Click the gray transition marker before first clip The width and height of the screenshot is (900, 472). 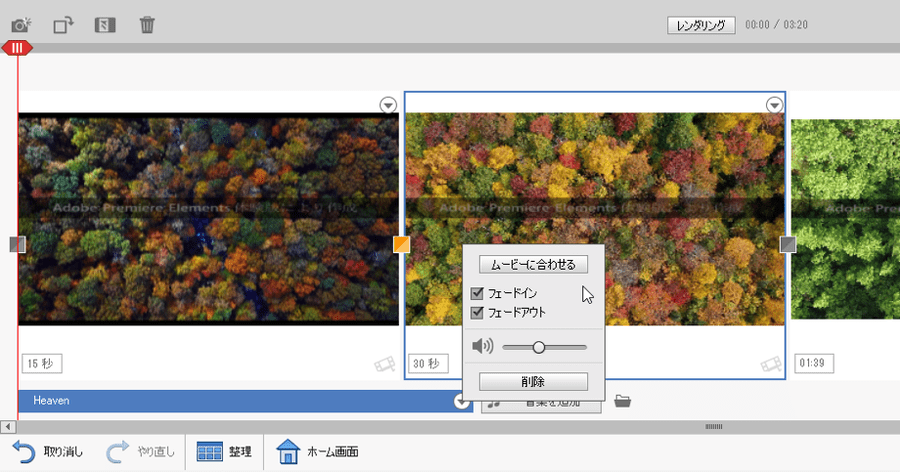coord(17,244)
